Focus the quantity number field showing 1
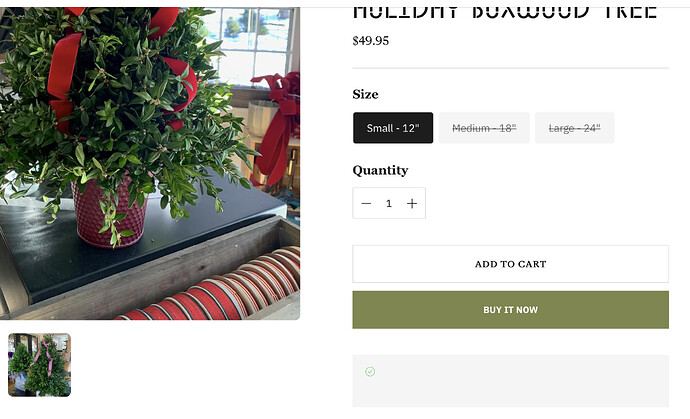This screenshot has width=690, height=419. coord(389,203)
